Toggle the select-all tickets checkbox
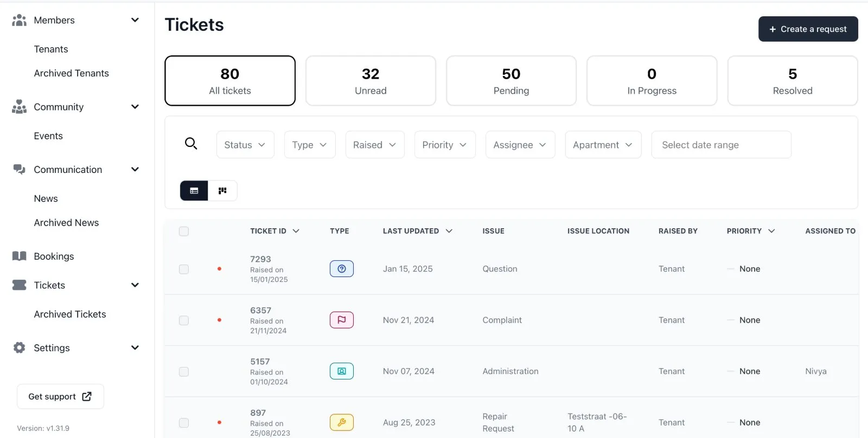Viewport: 868px width, 438px height. 184,231
